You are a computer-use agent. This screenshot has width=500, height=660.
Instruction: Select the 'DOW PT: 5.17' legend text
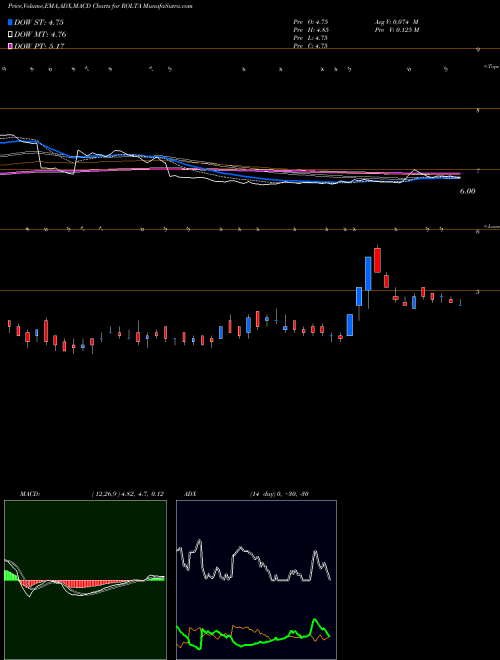(39, 46)
